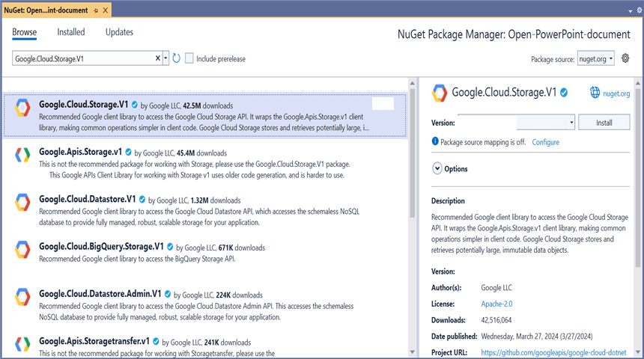Click verified badge next to Google.Apis.Storage.v1
This screenshot has height=359, width=644.
[128, 153]
